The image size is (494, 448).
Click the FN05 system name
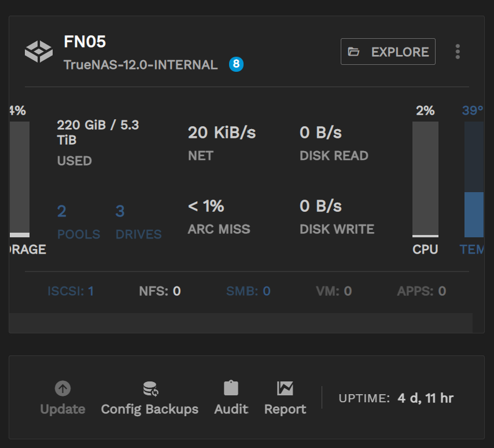(x=84, y=42)
